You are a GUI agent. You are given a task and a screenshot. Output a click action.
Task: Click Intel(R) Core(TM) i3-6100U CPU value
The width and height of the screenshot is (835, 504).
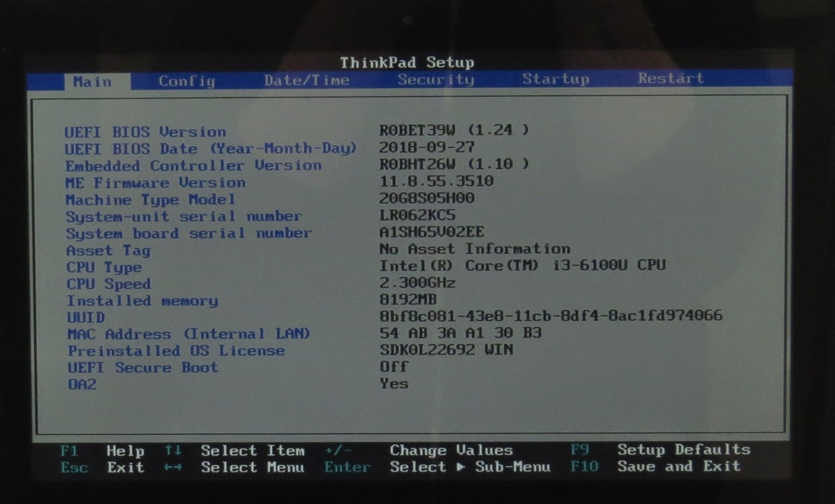[x=522, y=266]
